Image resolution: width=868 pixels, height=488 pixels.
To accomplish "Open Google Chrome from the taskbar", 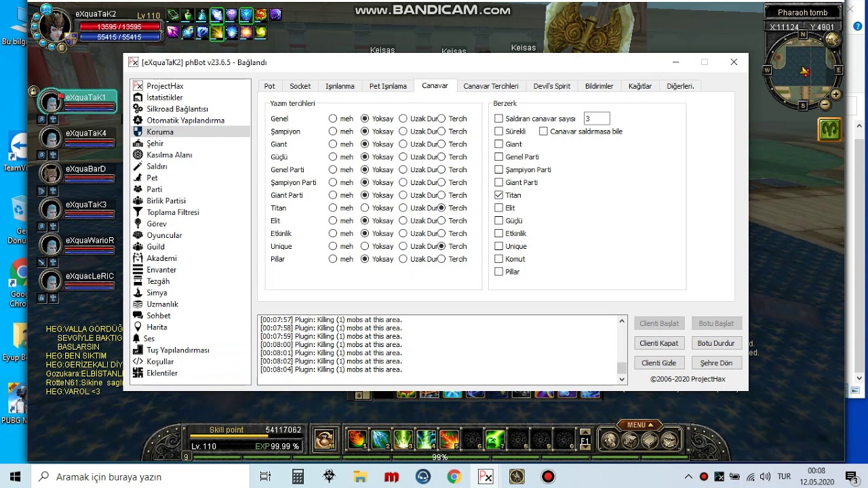I will tap(454, 476).
